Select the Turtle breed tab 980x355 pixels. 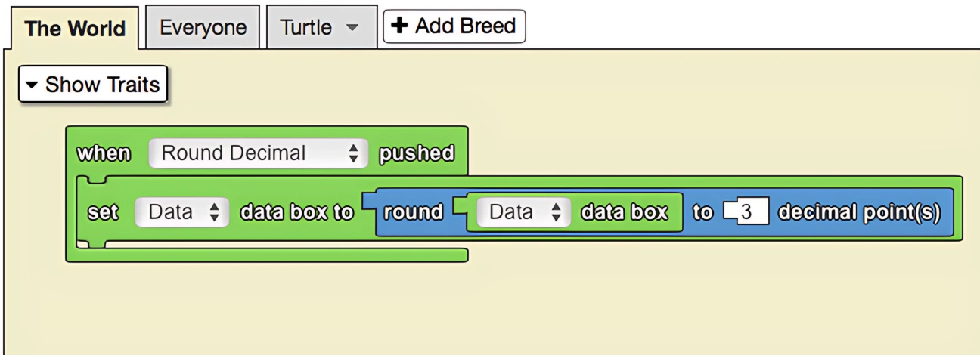point(306,28)
